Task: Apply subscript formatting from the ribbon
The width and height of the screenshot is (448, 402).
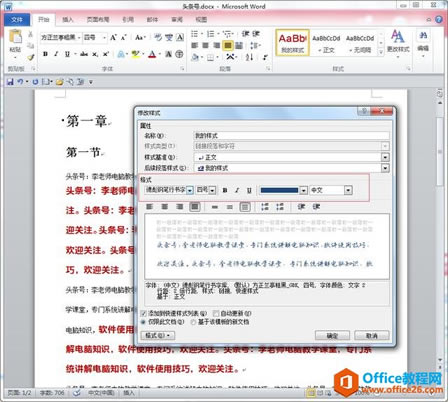Action: (x=95, y=54)
